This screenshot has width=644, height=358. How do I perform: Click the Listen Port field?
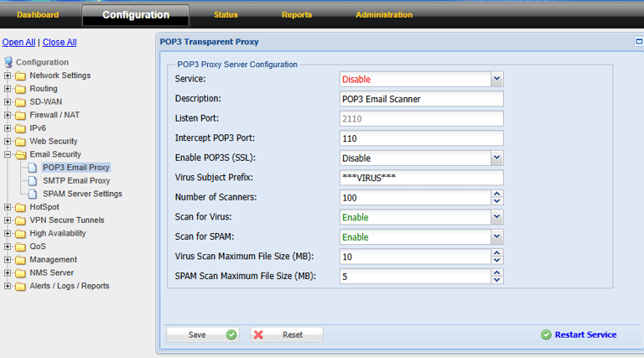tap(422, 119)
